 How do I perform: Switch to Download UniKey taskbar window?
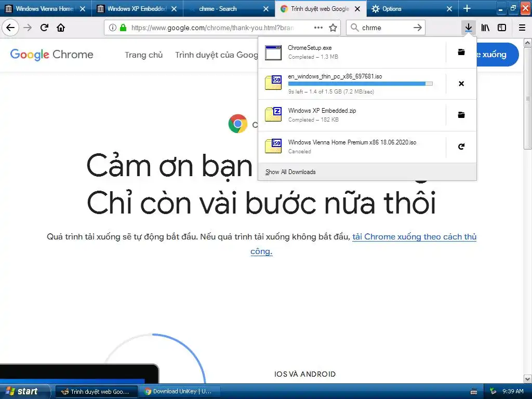179,392
